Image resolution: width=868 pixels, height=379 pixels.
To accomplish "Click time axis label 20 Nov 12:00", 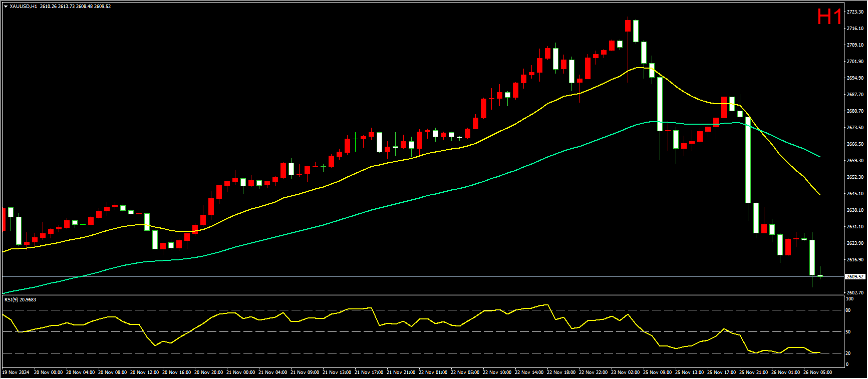I will (x=144, y=372).
